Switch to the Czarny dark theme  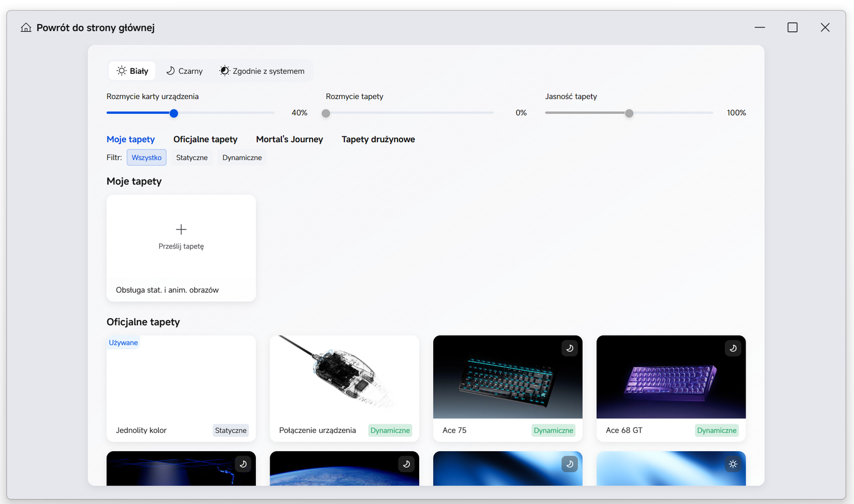[185, 71]
